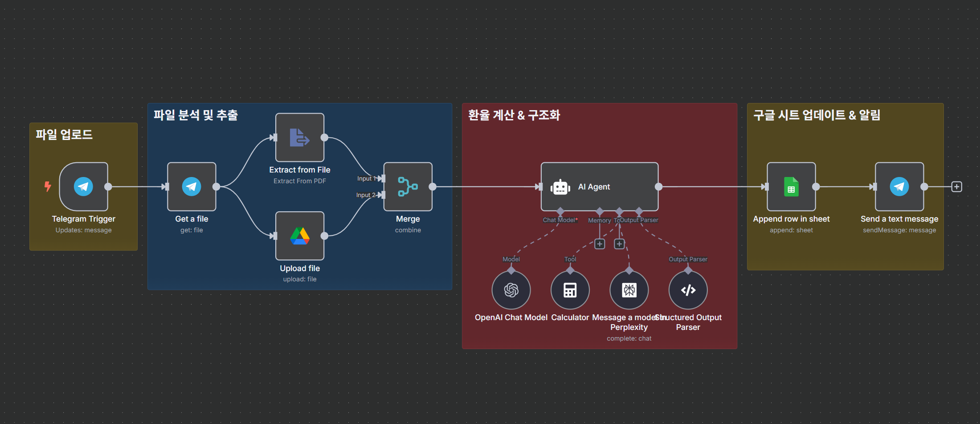Add node after Send a text message
The width and height of the screenshot is (980, 424).
[956, 187]
